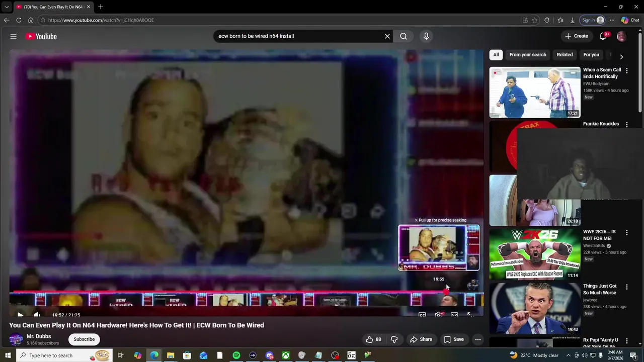Run search with the magnifier button
Image resolution: width=644 pixels, height=362 pixels.
point(404,36)
